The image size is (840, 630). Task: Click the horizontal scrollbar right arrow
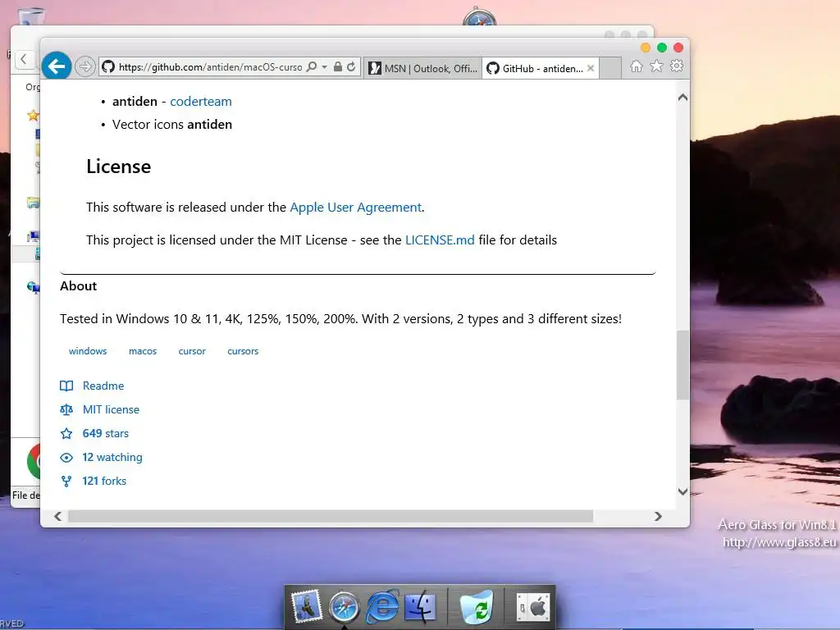tap(658, 517)
